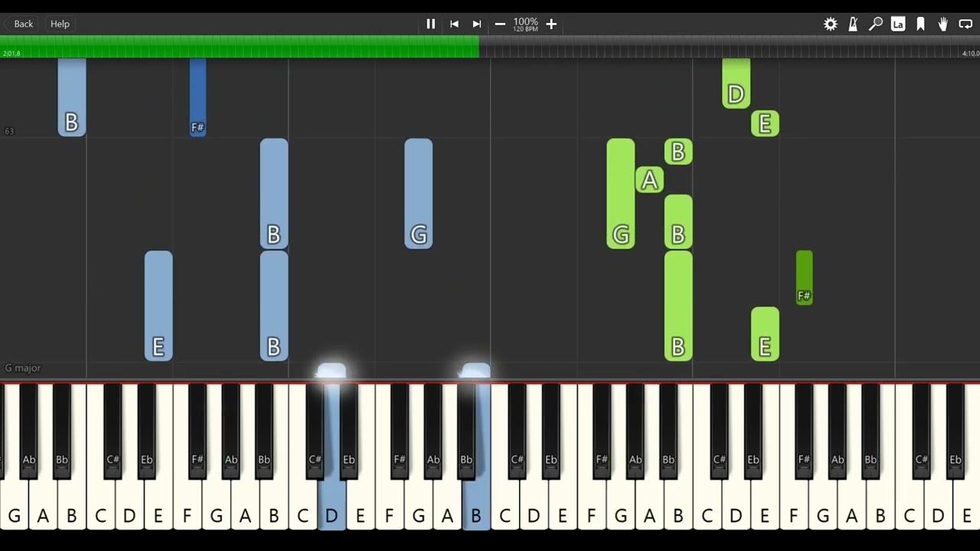Screen dimensions: 980x551
Task: Click the light green falling A note
Action: [x=649, y=180]
